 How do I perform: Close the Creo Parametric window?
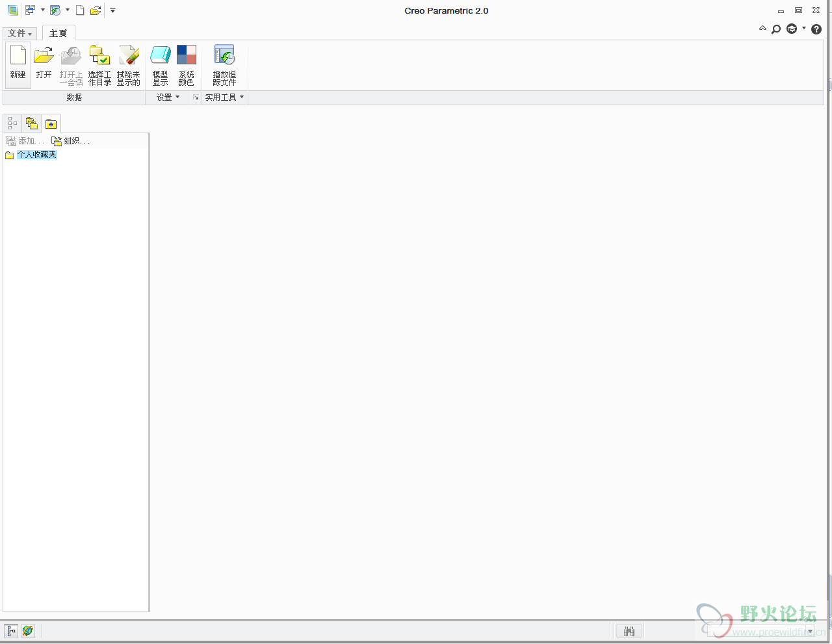coord(816,10)
